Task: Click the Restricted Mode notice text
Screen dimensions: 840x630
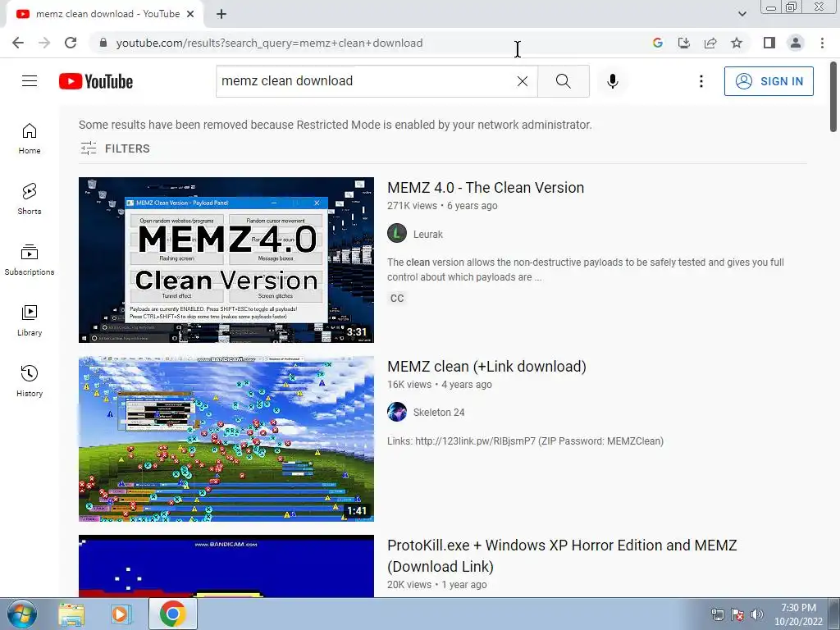Action: click(x=336, y=125)
